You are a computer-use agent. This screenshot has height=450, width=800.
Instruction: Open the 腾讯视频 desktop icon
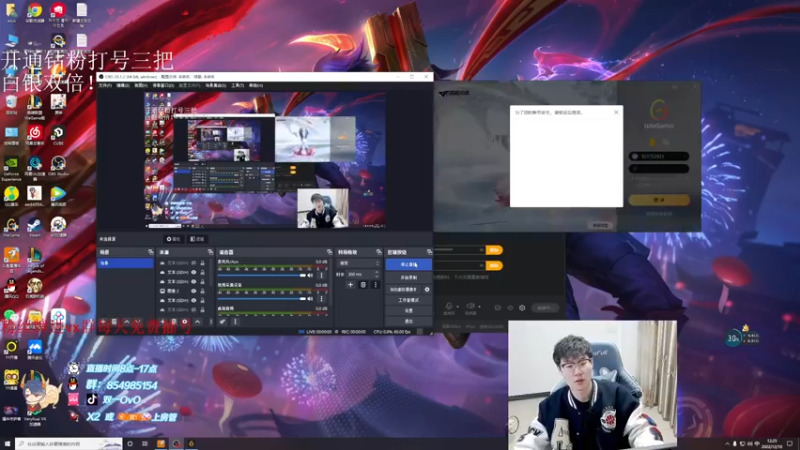(x=58, y=195)
